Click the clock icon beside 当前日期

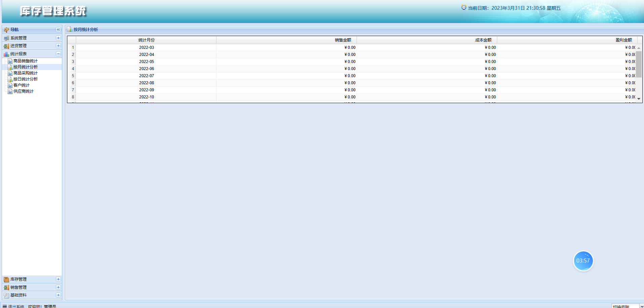coord(464,7)
